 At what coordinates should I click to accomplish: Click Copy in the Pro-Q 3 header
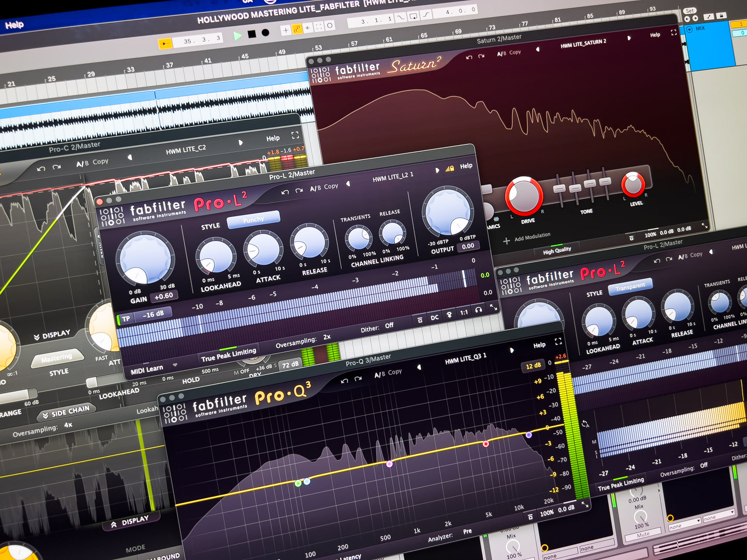[x=395, y=372]
